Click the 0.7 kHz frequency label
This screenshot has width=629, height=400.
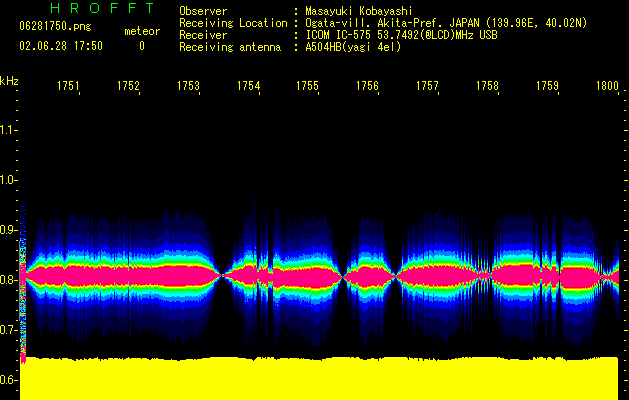[x=8, y=330]
